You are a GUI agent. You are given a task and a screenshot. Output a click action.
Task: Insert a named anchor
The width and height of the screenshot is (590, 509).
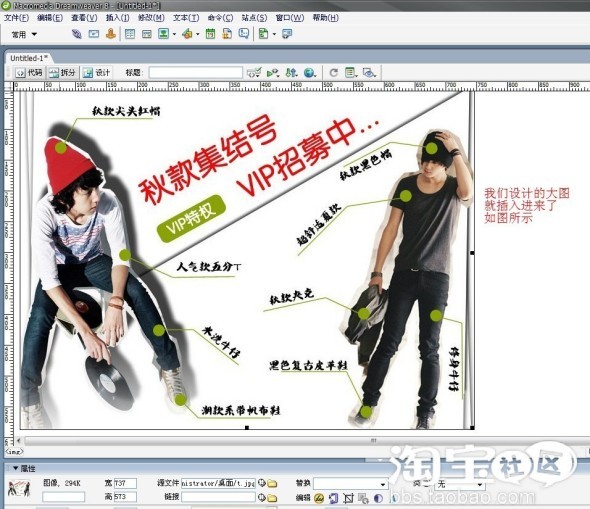point(111,34)
